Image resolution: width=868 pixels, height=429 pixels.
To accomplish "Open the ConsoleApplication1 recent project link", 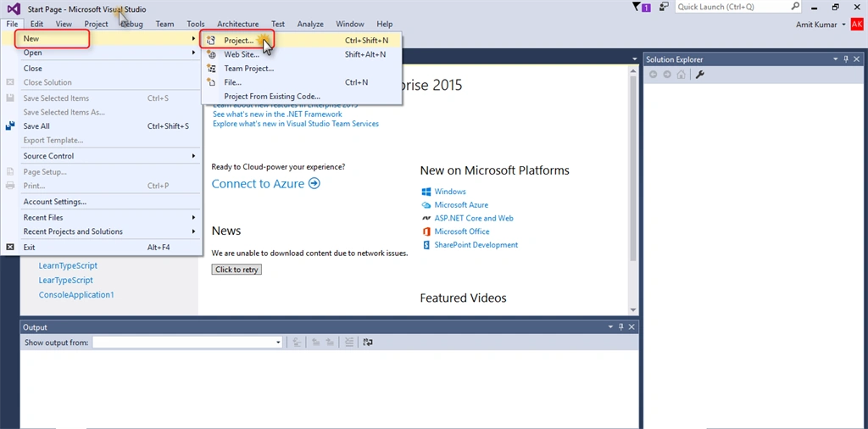I will 76,295.
